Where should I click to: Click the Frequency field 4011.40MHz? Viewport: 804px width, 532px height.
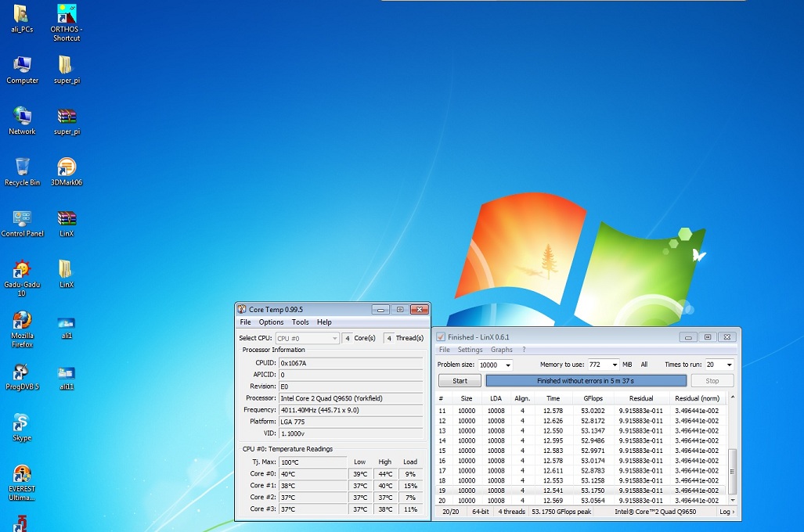click(351, 410)
